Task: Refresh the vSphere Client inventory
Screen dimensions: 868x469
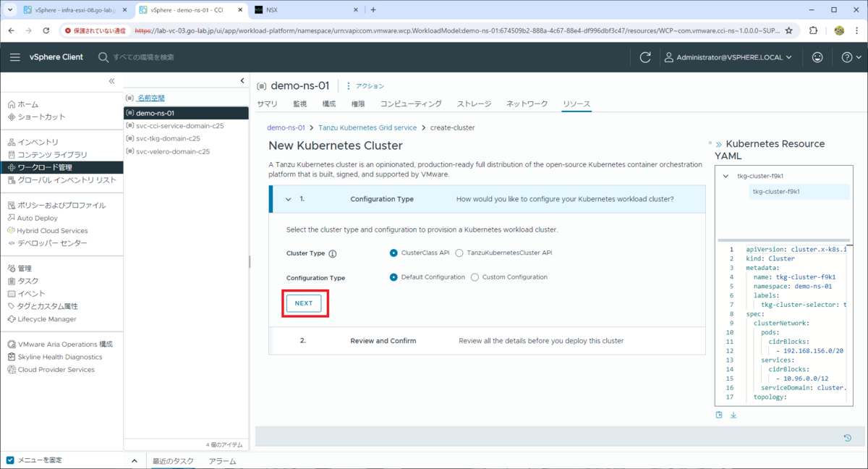Action: coord(644,56)
